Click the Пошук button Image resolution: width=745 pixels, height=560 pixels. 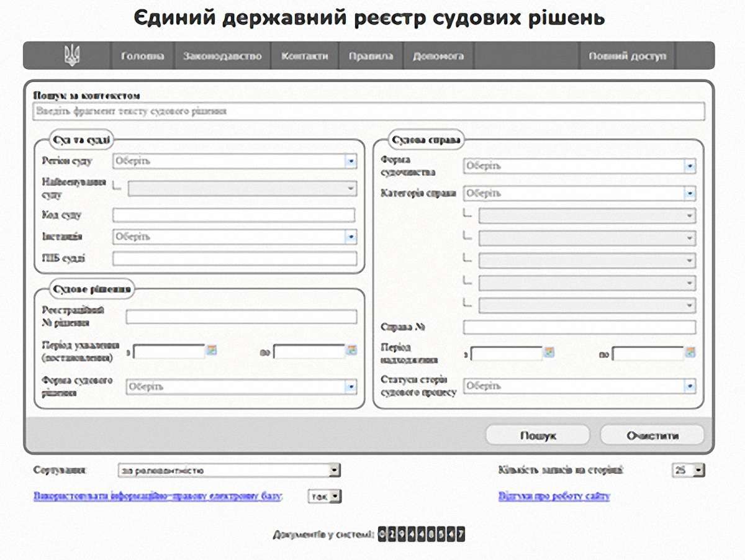[x=538, y=435]
